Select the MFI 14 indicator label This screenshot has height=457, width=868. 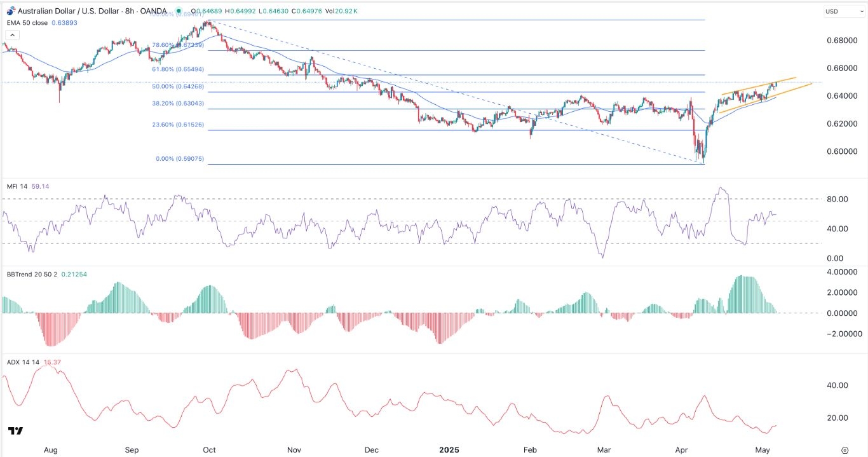click(16, 188)
